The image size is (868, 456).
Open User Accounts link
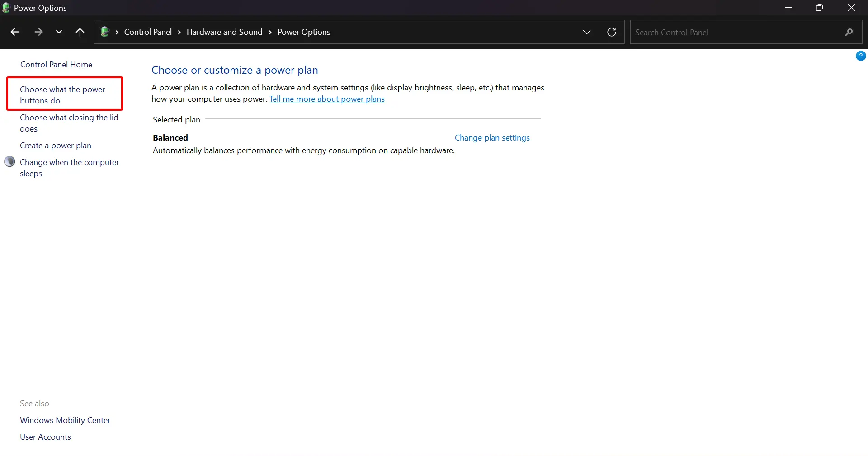[x=45, y=437]
